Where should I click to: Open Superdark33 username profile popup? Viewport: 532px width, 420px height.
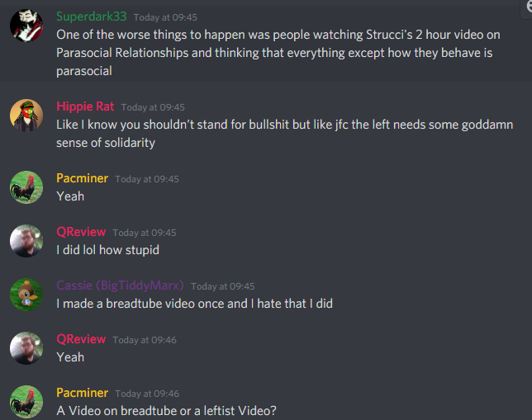point(92,17)
